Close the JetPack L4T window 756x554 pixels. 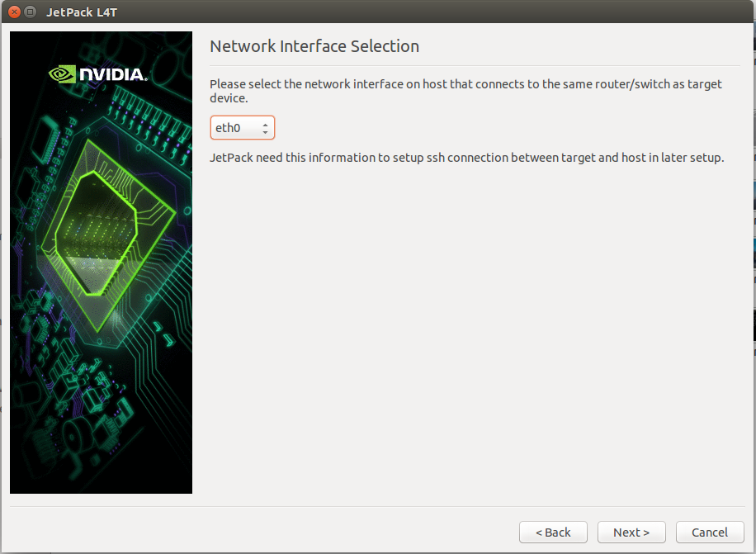tap(13, 12)
